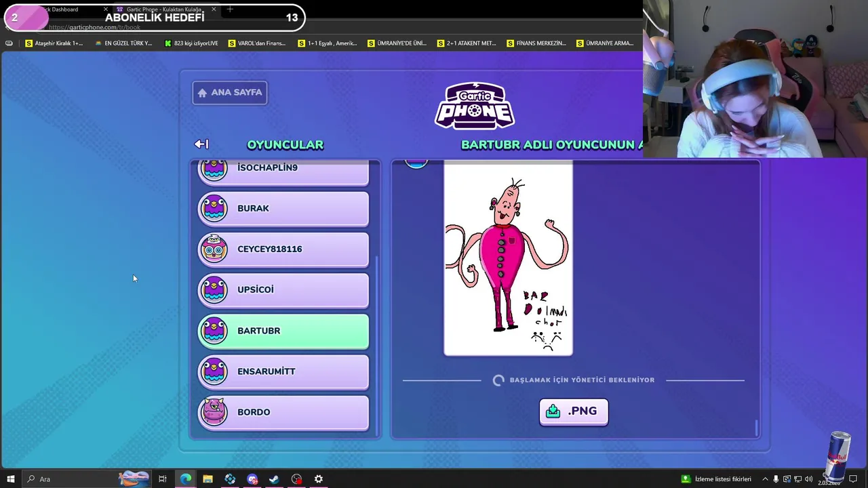Select player UPSICOI in the list

283,290
